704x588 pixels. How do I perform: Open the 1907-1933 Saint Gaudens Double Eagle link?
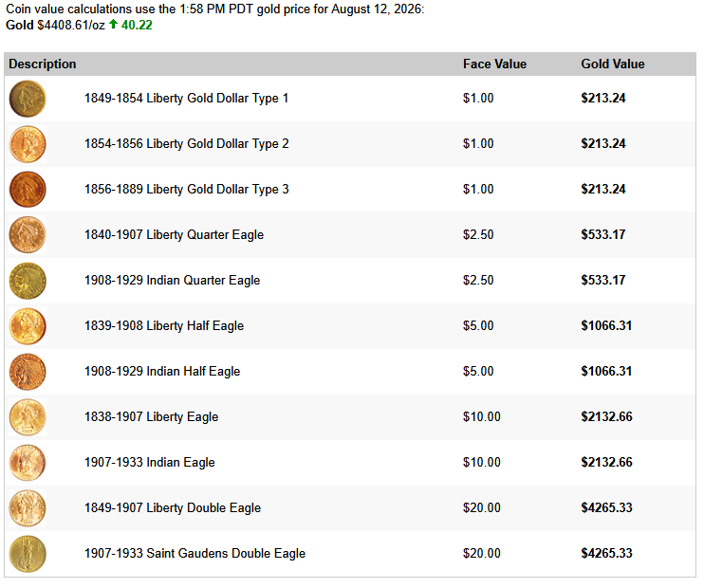(195, 554)
